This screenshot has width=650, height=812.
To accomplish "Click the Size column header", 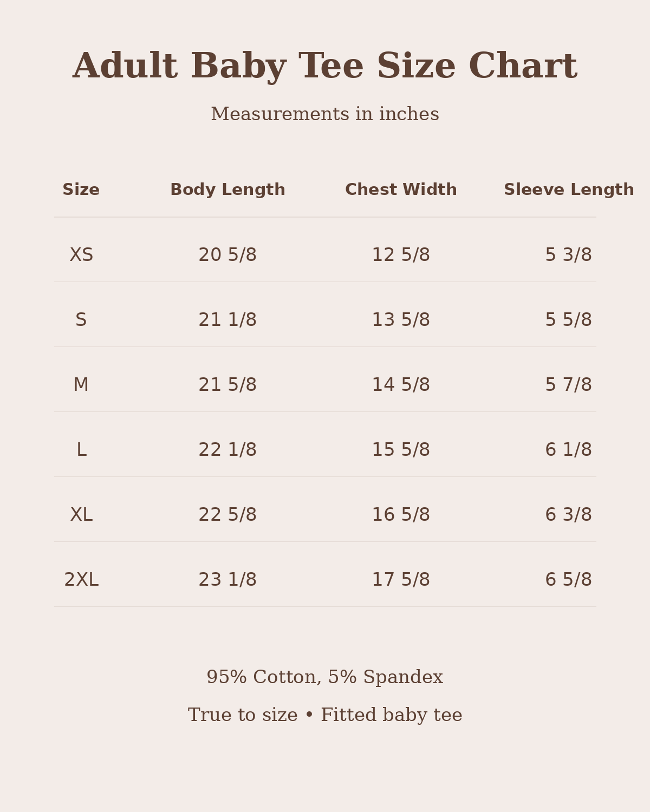I will [x=81, y=190].
